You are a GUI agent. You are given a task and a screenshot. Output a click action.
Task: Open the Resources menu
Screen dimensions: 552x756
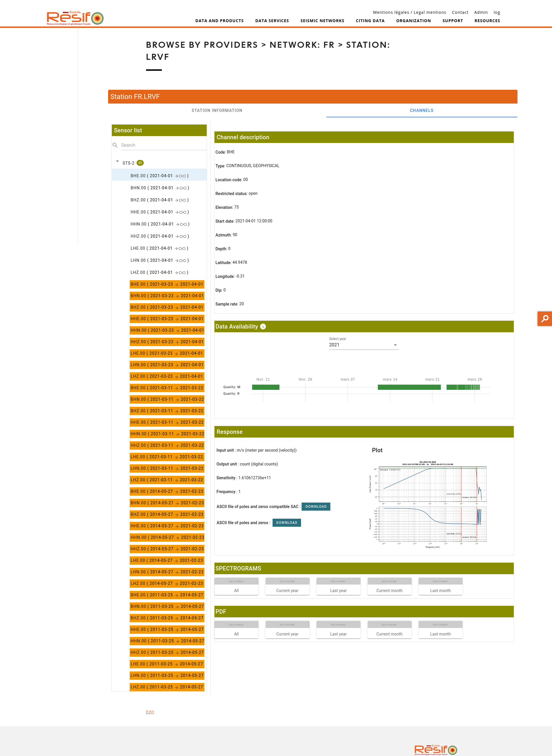pos(487,21)
